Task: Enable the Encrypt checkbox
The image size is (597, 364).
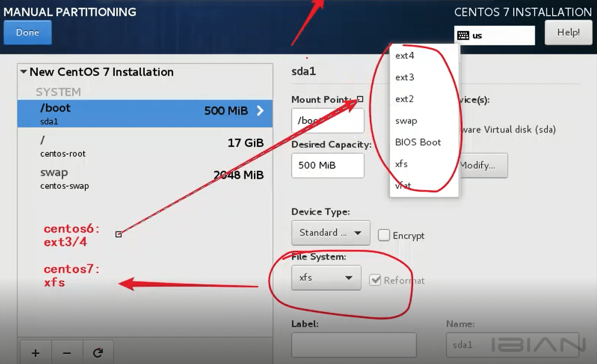Action: point(384,235)
